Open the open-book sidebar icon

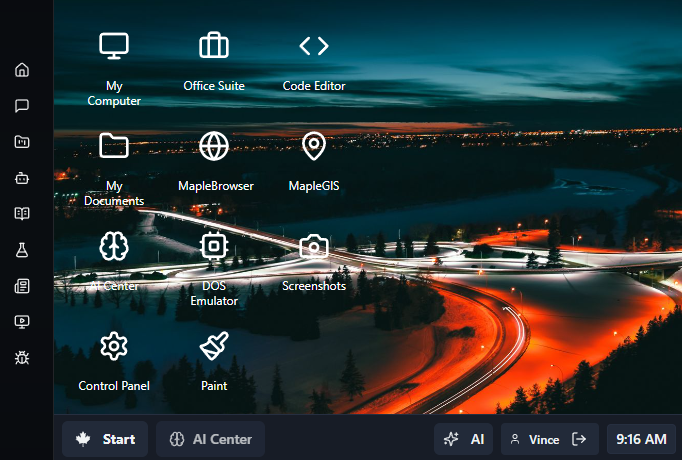pyautogui.click(x=22, y=213)
